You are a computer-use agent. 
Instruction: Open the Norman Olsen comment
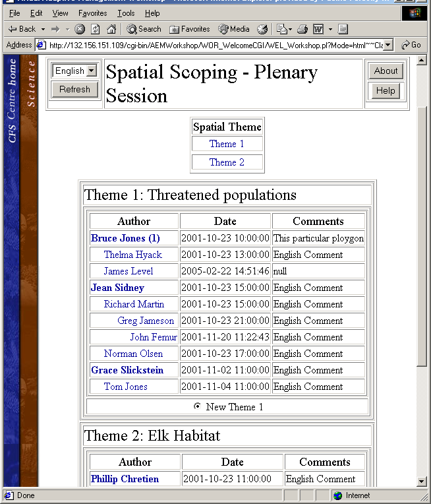click(133, 353)
